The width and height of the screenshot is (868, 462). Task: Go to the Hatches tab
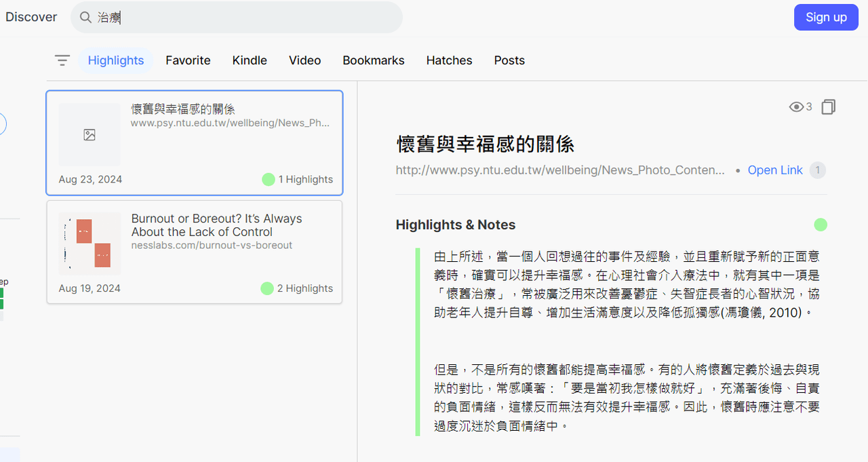[449, 60]
